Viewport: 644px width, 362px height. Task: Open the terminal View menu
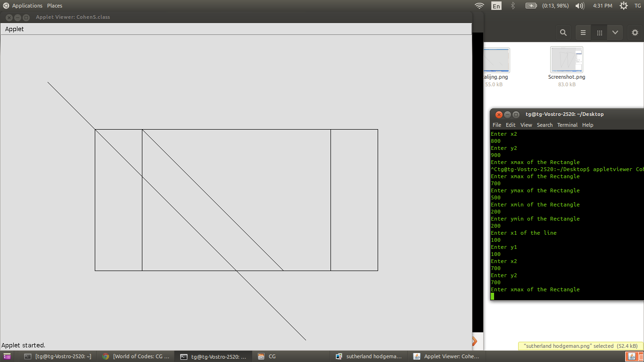pos(526,125)
